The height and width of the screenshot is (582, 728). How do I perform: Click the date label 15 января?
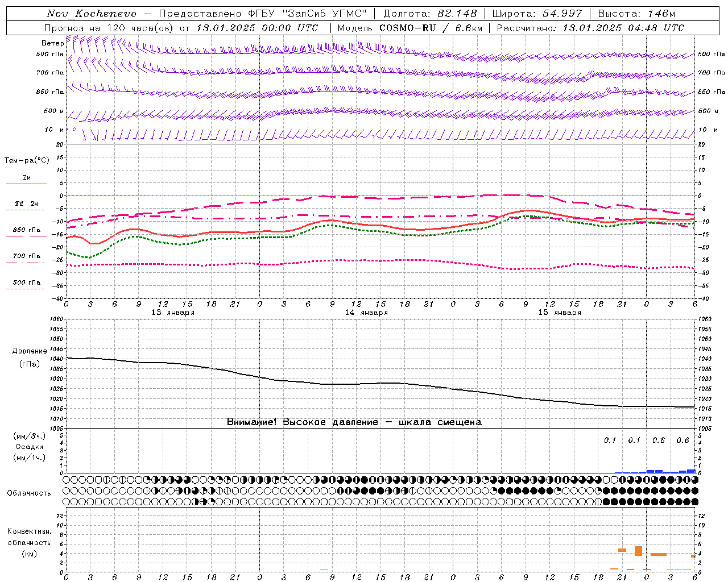pyautogui.click(x=560, y=313)
